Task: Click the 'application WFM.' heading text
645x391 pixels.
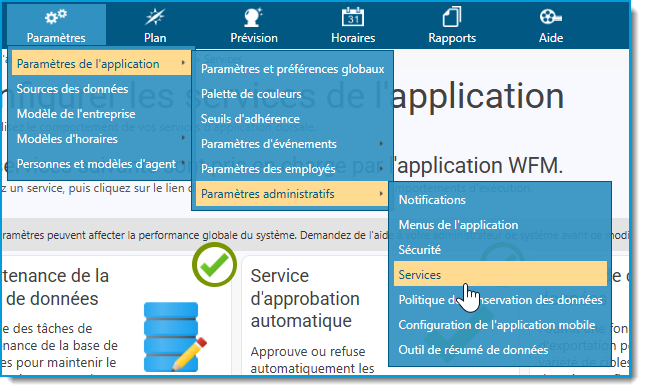Action: pyautogui.click(x=479, y=166)
